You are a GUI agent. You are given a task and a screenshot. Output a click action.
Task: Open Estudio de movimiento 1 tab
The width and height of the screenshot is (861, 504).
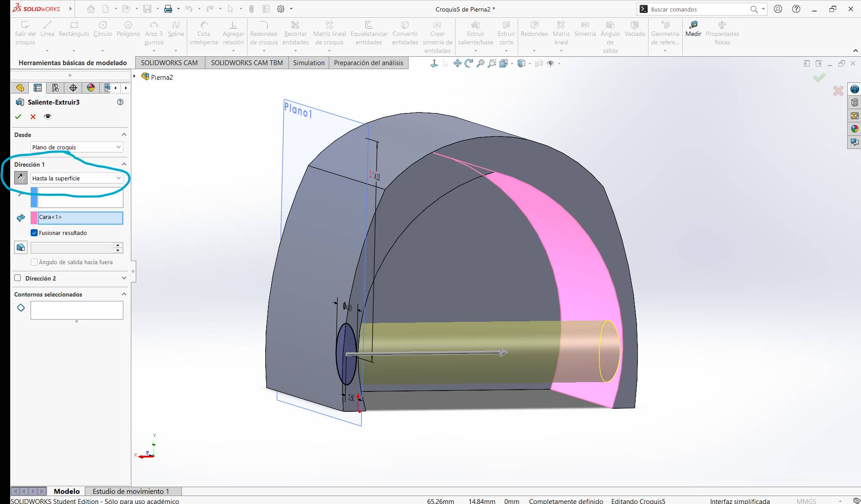click(131, 491)
